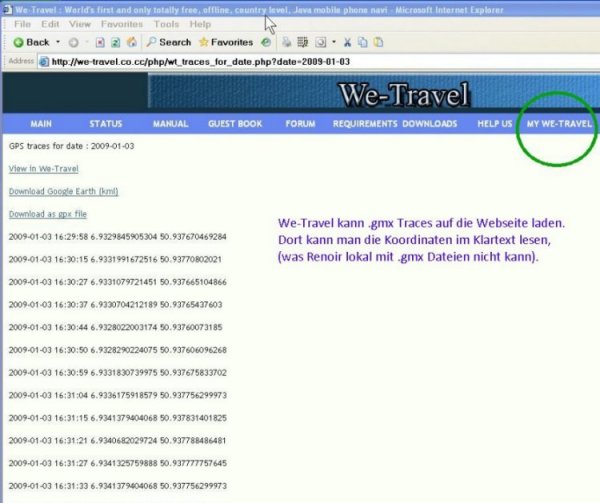Click the Paste icon in toolbar
This screenshot has height=503, width=600.
coord(378,42)
